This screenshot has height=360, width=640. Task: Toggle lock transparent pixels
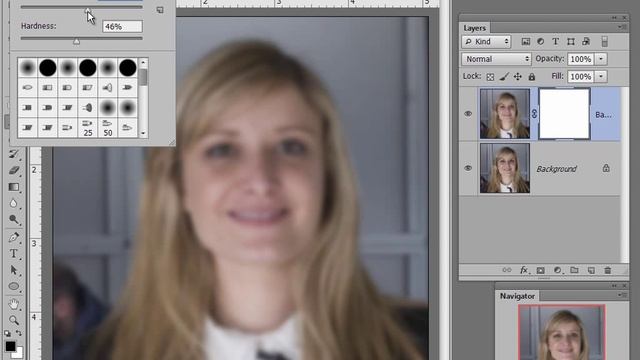pos(490,77)
